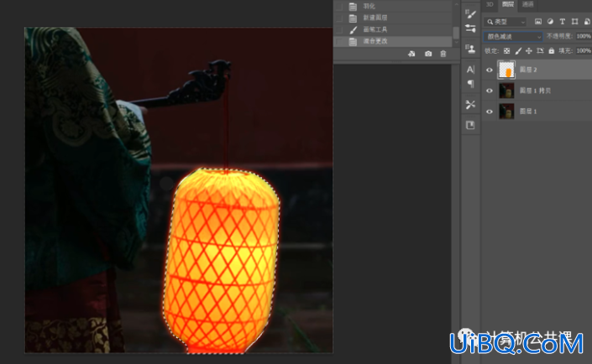The width and height of the screenshot is (592, 364).
Task: Filter layers by pixel image icon
Action: coord(538,22)
